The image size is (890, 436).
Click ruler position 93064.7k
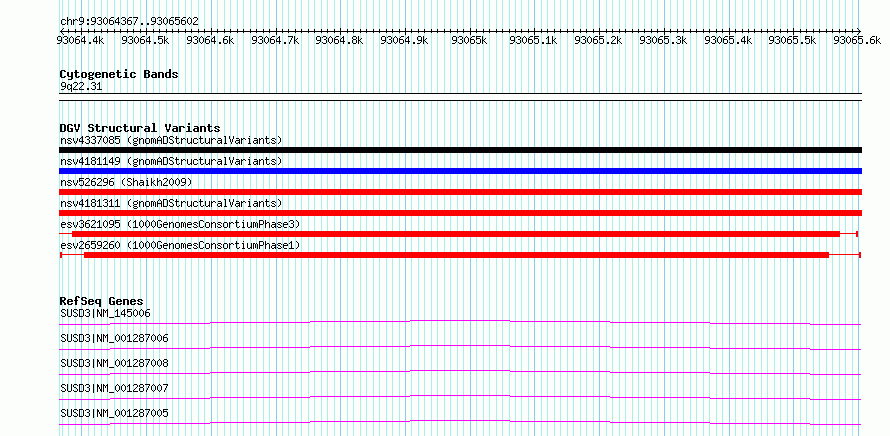(275, 40)
